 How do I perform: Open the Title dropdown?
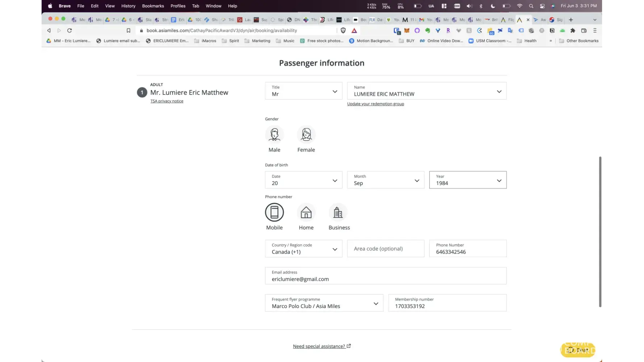pyautogui.click(x=304, y=91)
